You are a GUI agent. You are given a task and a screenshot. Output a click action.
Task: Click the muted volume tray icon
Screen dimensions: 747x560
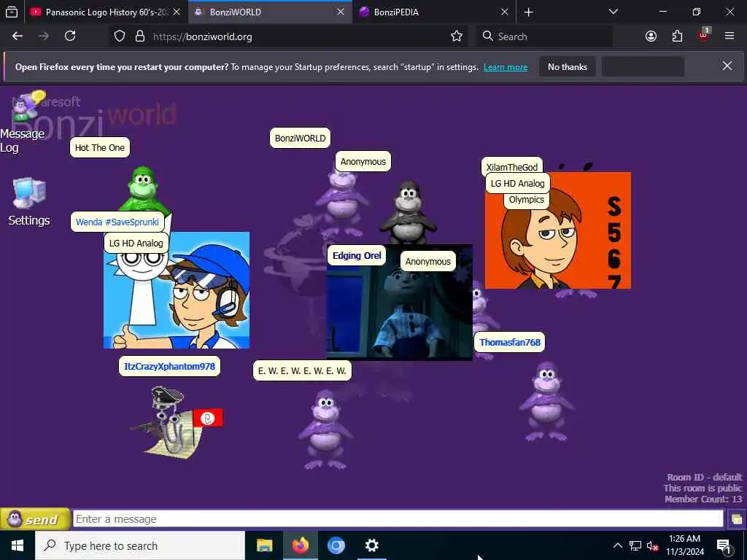point(653,545)
